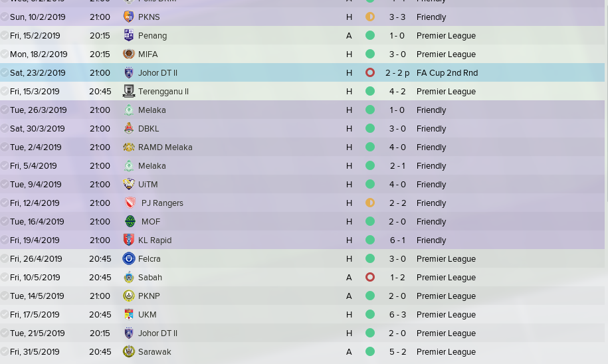Click the Sarawak team crest
Screen dimensions: 608x364
coord(128,351)
